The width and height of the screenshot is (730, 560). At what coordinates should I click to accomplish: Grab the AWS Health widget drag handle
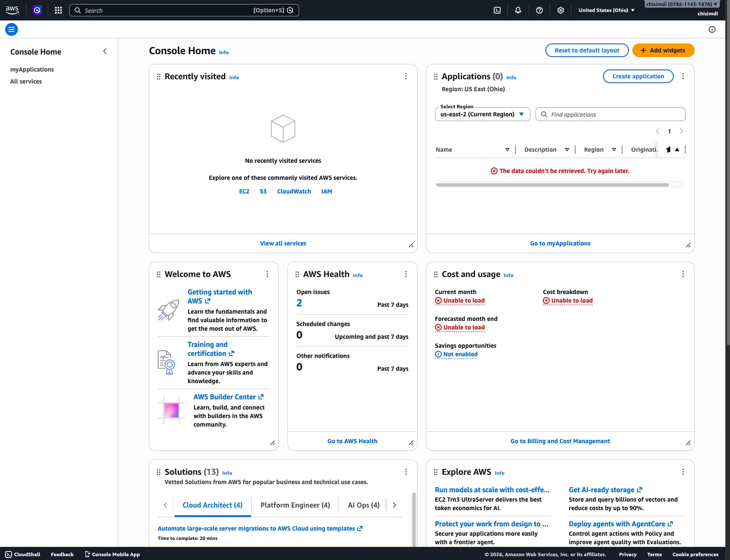click(x=297, y=274)
